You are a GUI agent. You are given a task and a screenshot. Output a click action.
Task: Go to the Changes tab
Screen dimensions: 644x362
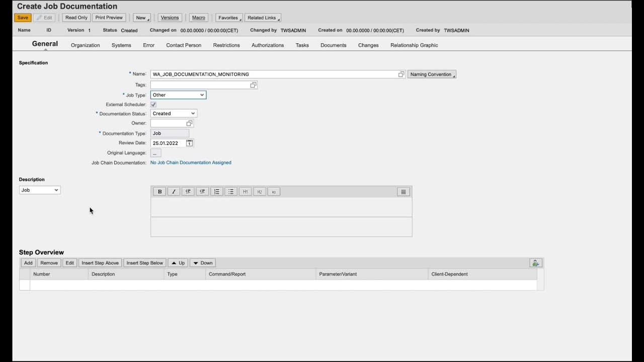368,45
